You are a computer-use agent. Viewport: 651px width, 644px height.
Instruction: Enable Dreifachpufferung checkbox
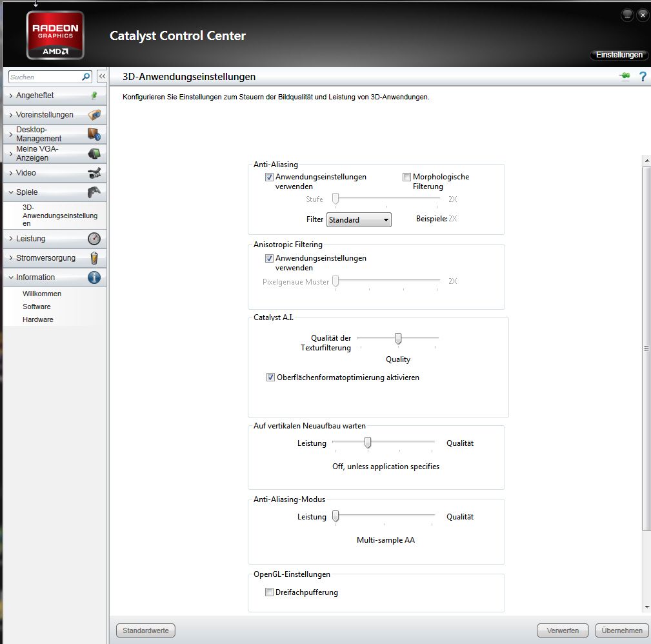coord(269,592)
